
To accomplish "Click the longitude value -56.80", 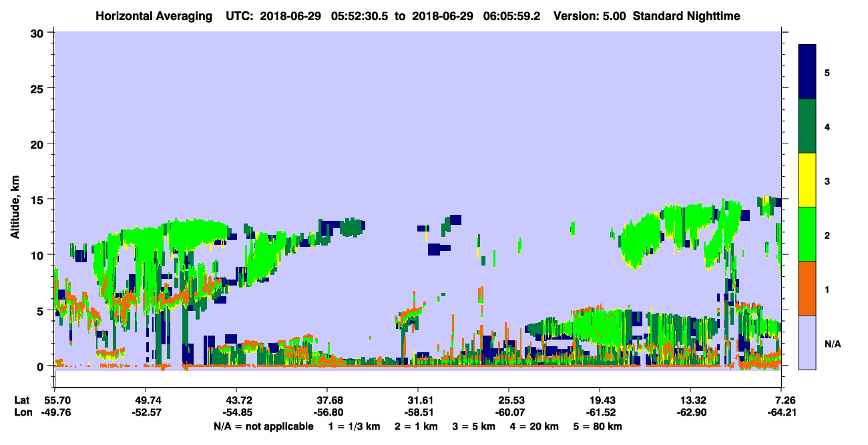I will pyautogui.click(x=327, y=413).
